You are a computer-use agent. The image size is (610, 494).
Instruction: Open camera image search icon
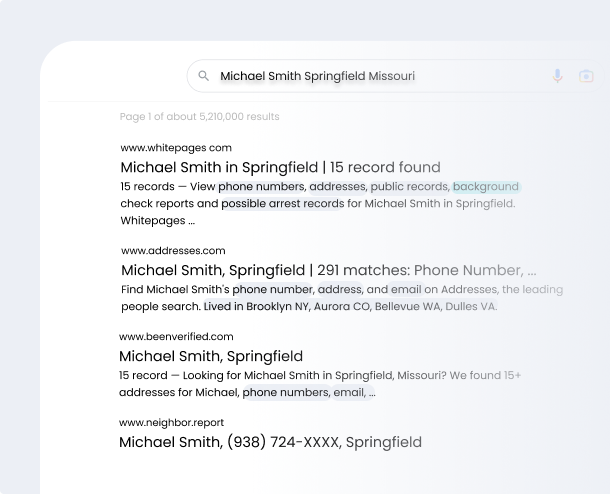click(586, 76)
